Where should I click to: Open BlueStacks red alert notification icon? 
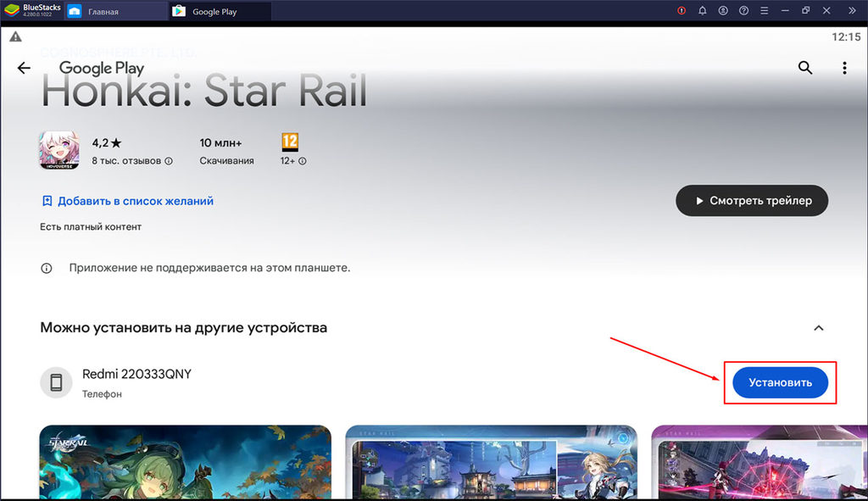tap(682, 10)
